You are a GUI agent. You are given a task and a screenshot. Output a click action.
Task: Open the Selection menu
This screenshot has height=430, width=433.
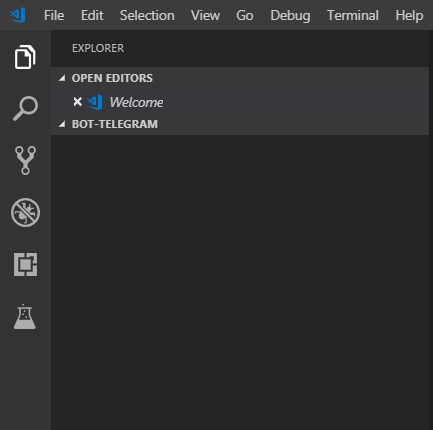(147, 15)
